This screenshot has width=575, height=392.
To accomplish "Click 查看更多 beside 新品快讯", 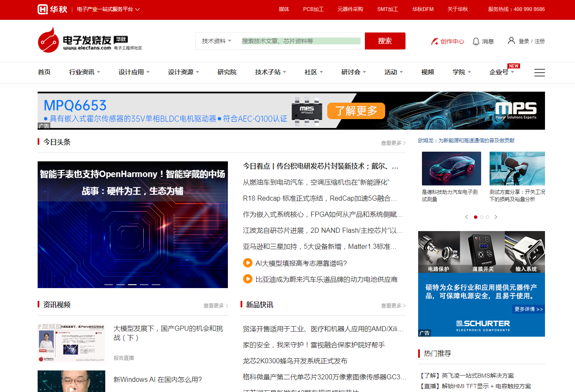I will (x=393, y=306).
